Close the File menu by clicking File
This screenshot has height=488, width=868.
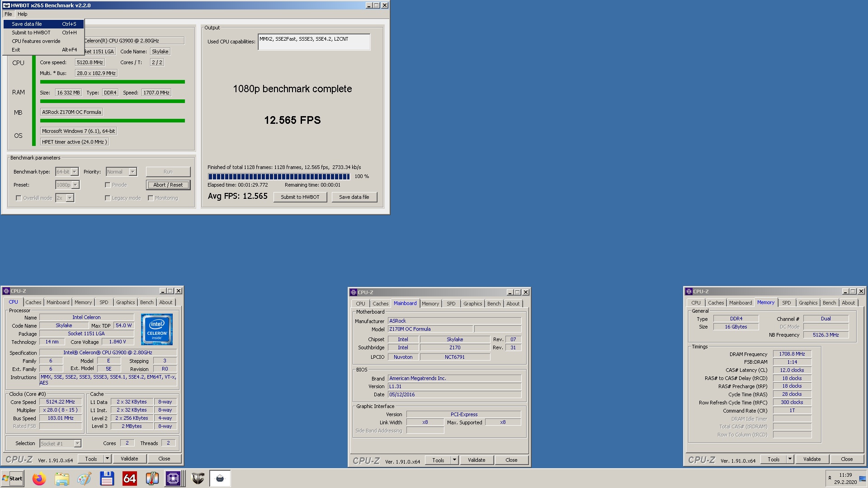pyautogui.click(x=8, y=14)
